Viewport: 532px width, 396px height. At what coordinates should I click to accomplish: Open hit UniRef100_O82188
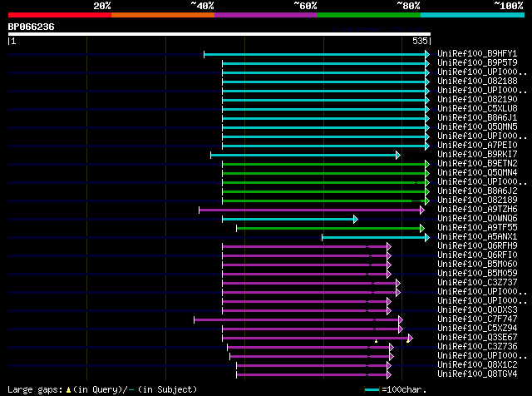pyautogui.click(x=477, y=82)
